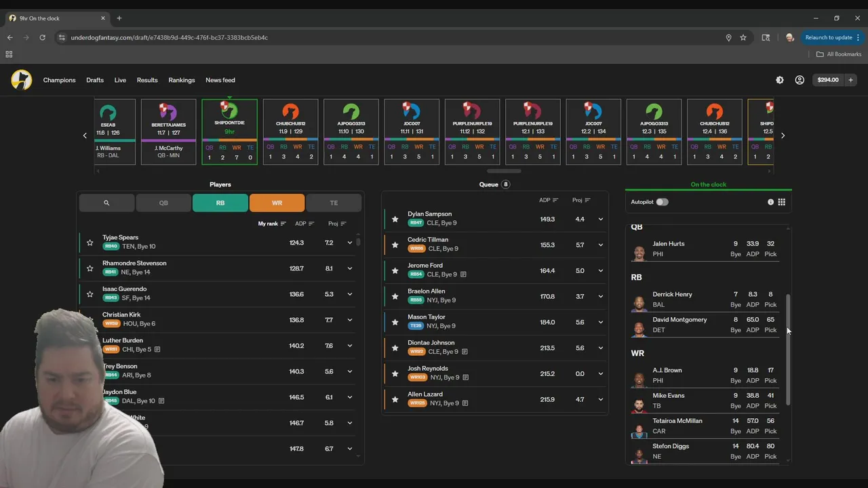The height and width of the screenshot is (488, 868).
Task: Filter players by QB position
Action: [163, 203]
